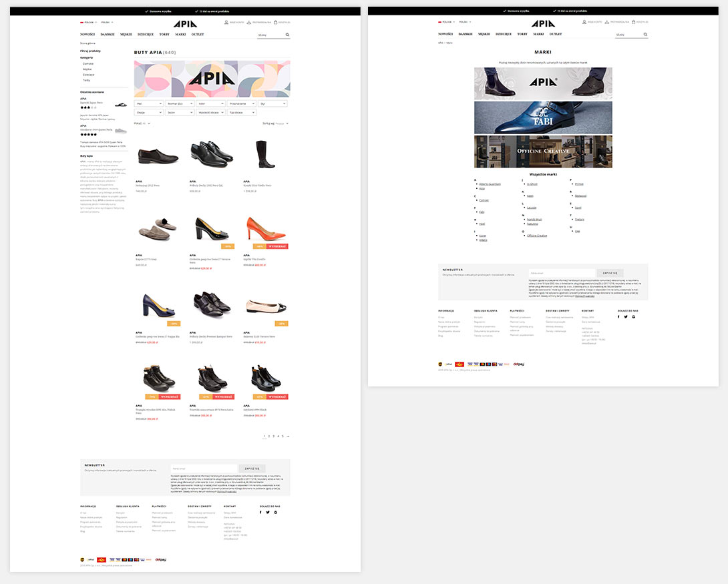The height and width of the screenshot is (584, 728).
Task: Click the newsletter email field on the Buty Apia page
Action: 204,469
